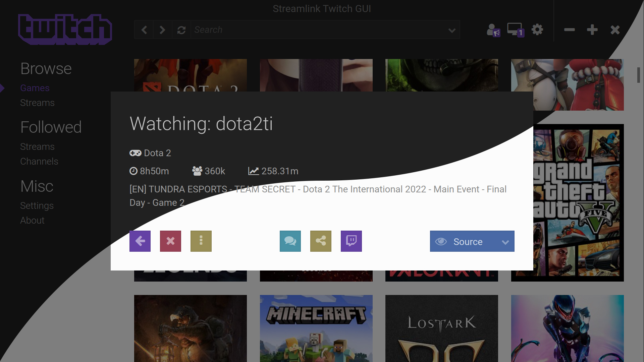Click the red close stream button
644x362 pixels.
coord(170,241)
